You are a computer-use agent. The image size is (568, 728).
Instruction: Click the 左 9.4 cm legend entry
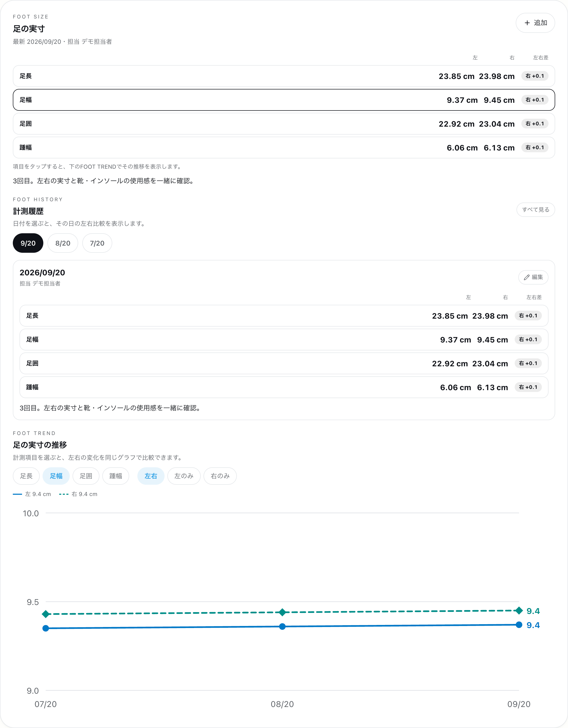coord(32,494)
